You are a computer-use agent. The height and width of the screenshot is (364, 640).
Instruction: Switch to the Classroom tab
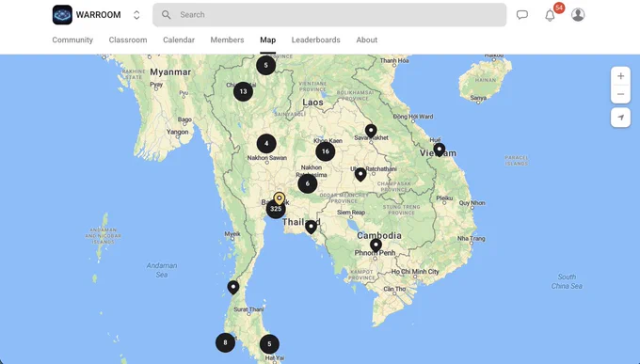(x=128, y=40)
